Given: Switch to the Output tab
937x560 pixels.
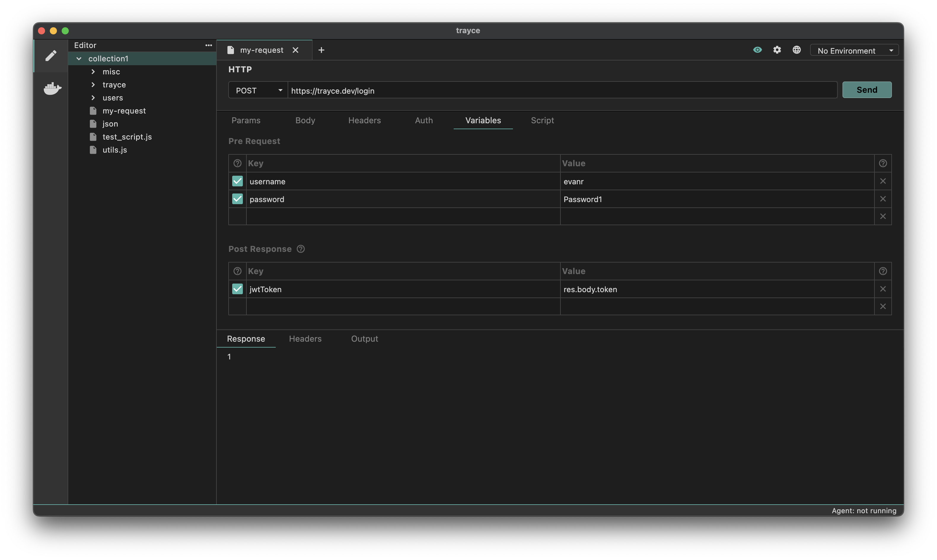Looking at the screenshot, I should [364, 339].
